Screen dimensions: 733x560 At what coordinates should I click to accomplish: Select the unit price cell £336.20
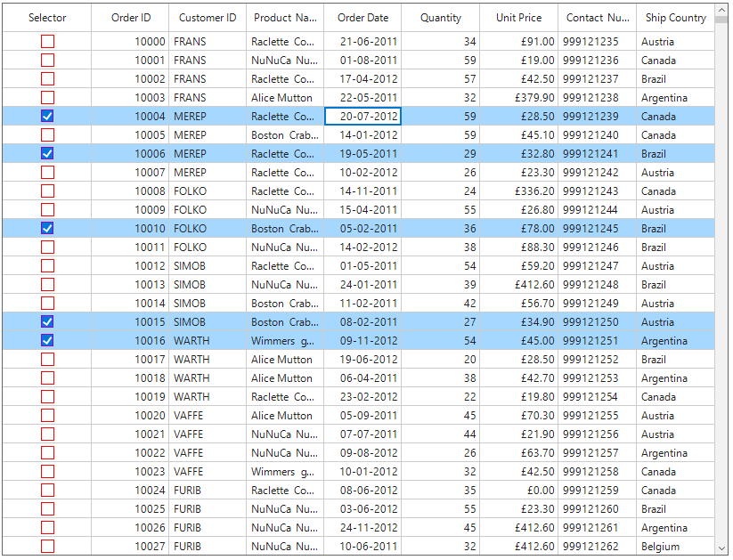[x=519, y=191]
